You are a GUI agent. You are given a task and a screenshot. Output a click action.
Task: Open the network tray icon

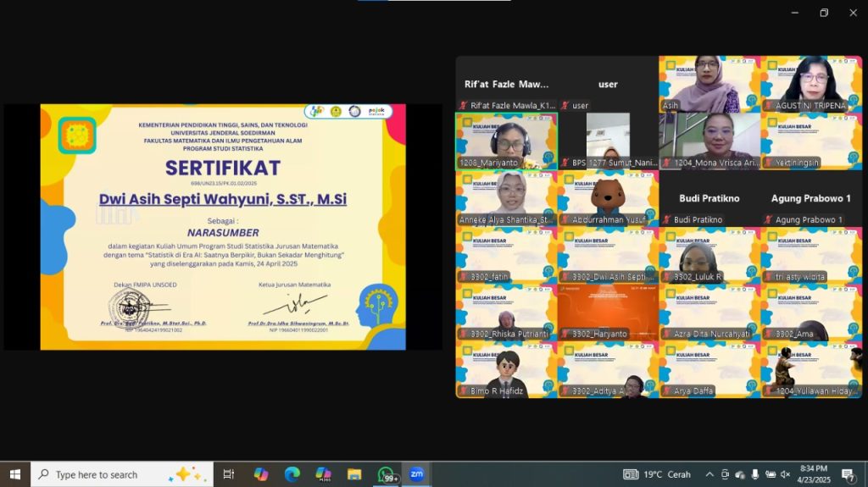tap(770, 474)
